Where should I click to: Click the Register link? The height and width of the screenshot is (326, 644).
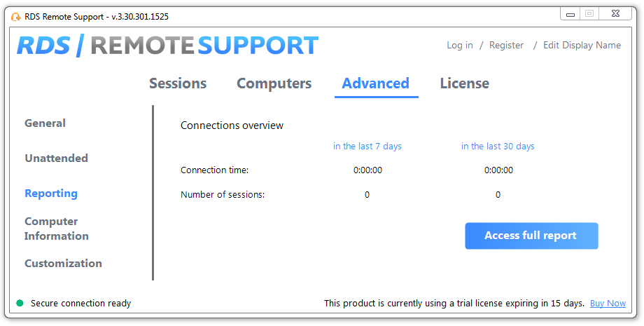[x=506, y=46]
